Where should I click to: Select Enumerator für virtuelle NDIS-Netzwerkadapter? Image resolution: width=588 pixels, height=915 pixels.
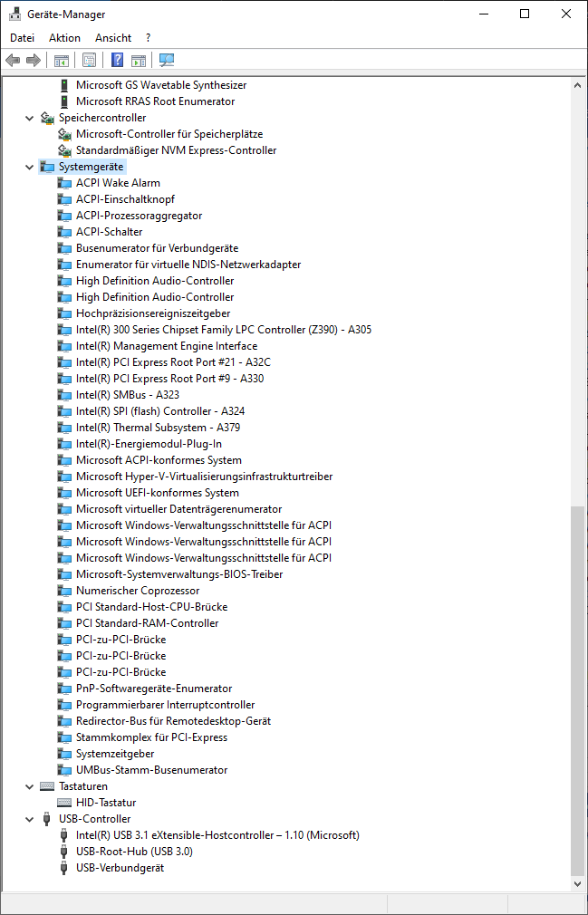[x=188, y=265]
